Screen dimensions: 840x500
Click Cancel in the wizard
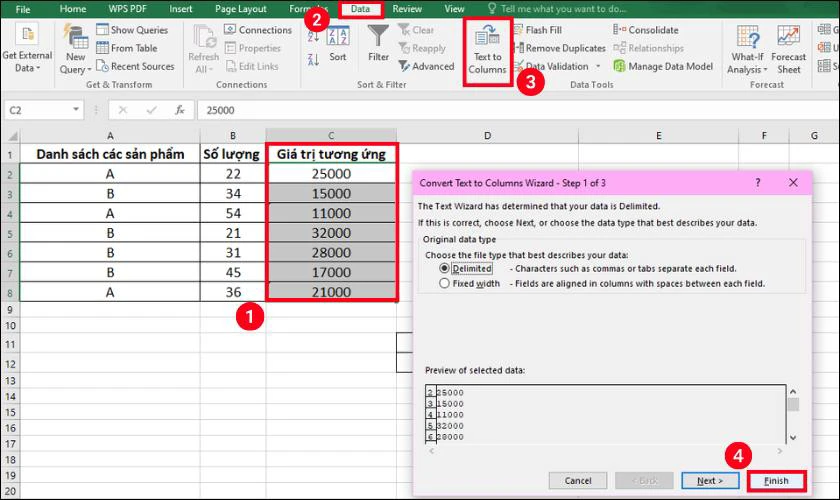(x=578, y=481)
